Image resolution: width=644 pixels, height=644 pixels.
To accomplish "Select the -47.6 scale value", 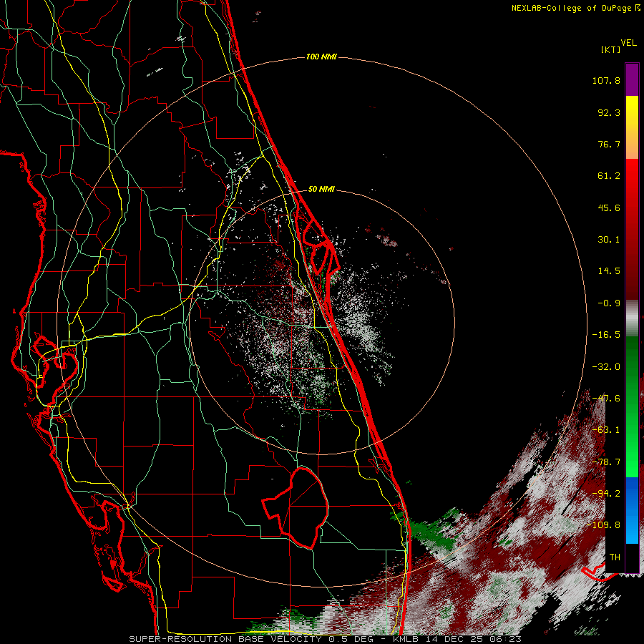I will [x=606, y=399].
